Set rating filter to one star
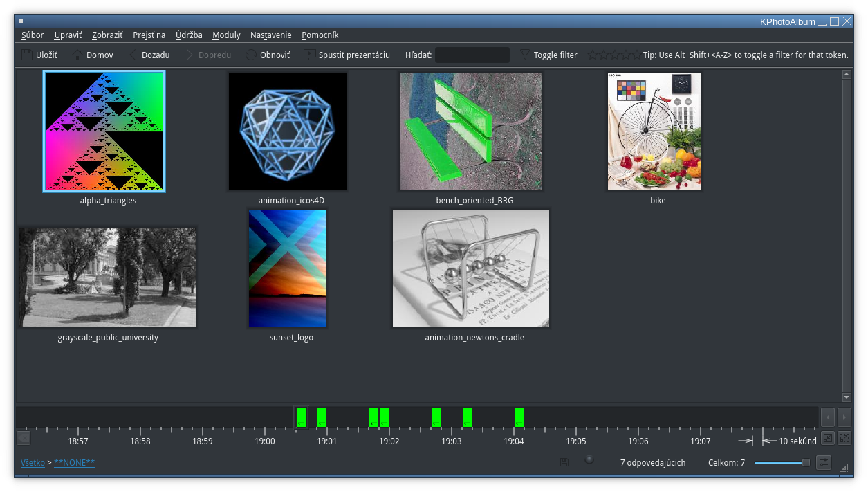The width and height of the screenshot is (868, 492). [x=593, y=55]
